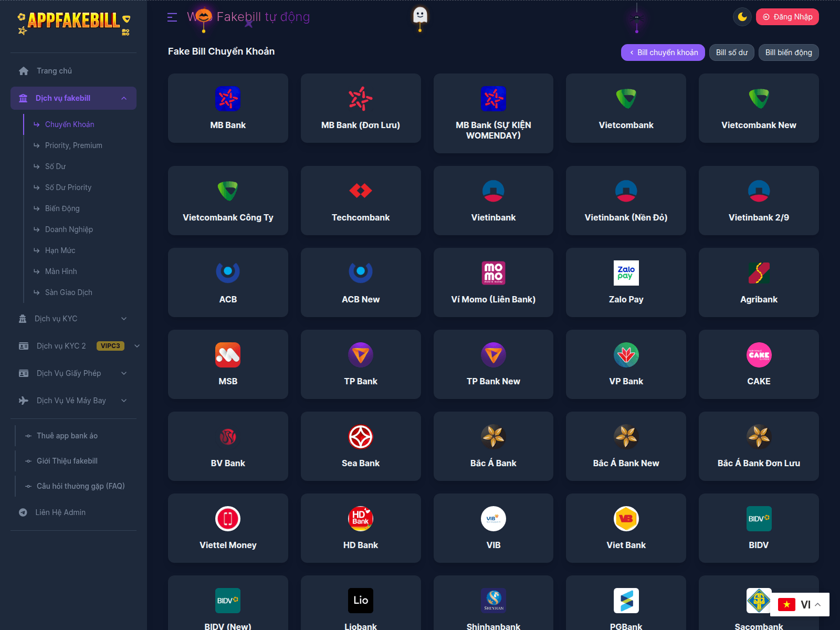The image size is (840, 630).
Task: Open the Bắc Á Bank New card
Action: tap(626, 446)
